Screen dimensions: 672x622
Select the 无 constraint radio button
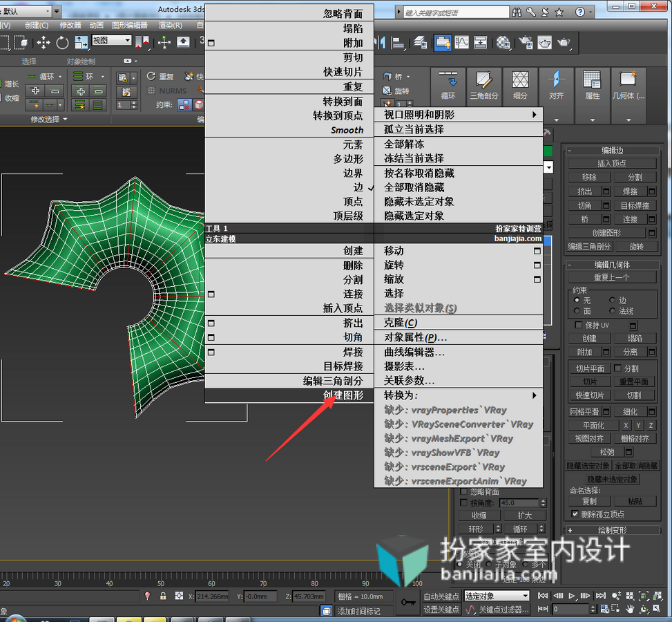pos(577,300)
